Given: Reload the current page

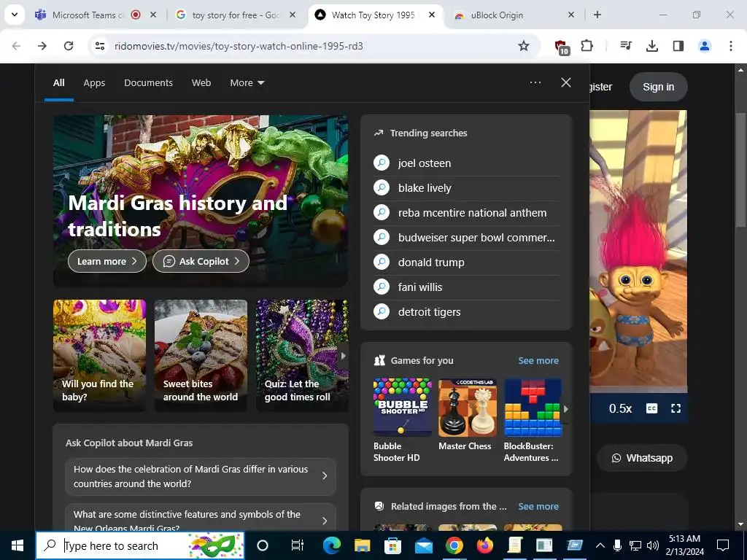Looking at the screenshot, I should [69, 46].
